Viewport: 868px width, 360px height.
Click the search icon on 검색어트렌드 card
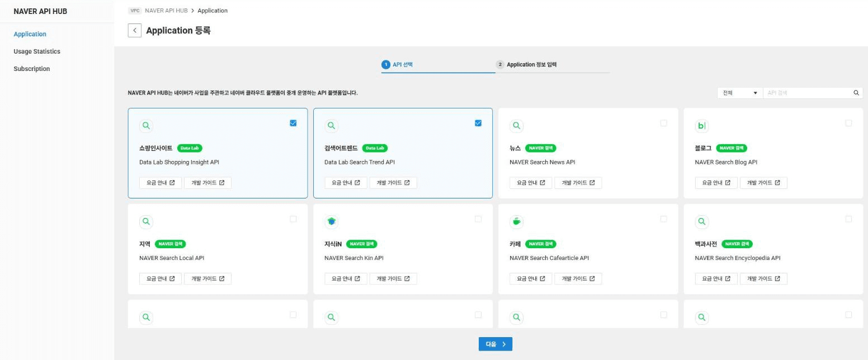click(332, 126)
